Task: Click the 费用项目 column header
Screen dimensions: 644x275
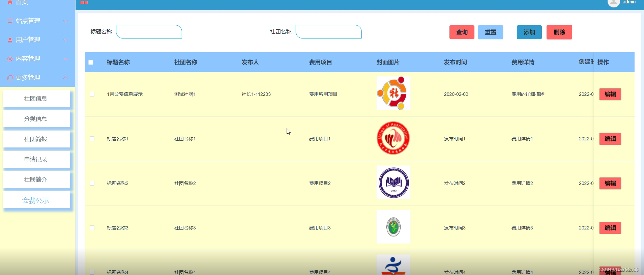Action: [321, 62]
